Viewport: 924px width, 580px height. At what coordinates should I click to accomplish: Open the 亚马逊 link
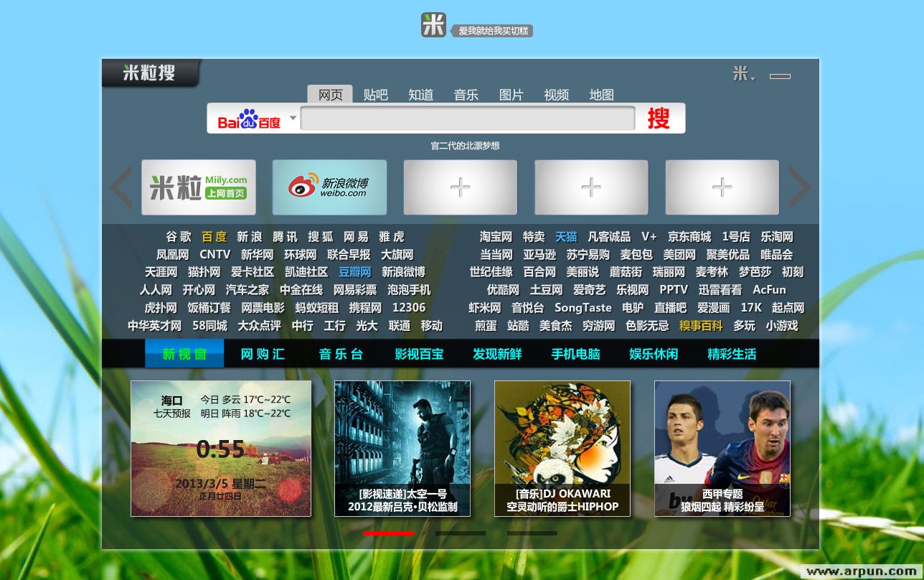point(539,255)
